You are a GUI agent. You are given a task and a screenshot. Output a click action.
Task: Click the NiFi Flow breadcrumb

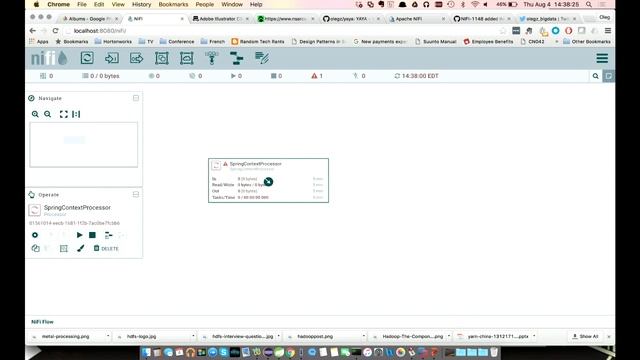[42, 322]
